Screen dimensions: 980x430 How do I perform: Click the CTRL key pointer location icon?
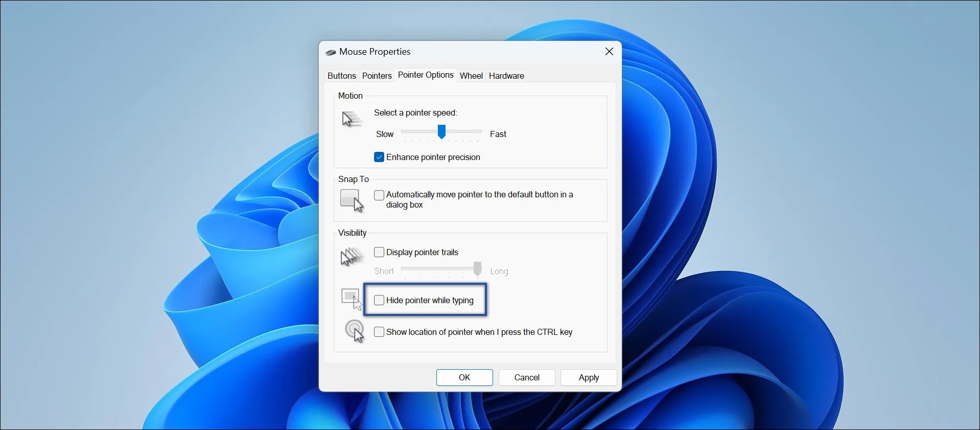click(355, 331)
